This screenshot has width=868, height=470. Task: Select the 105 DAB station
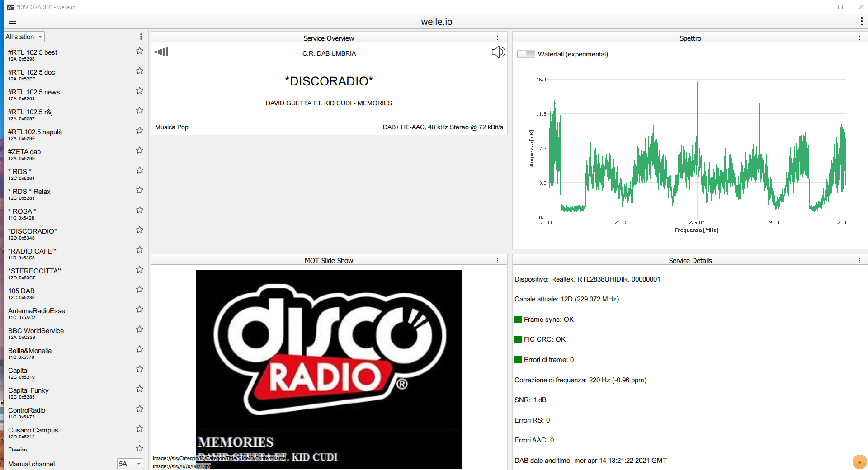coord(68,293)
